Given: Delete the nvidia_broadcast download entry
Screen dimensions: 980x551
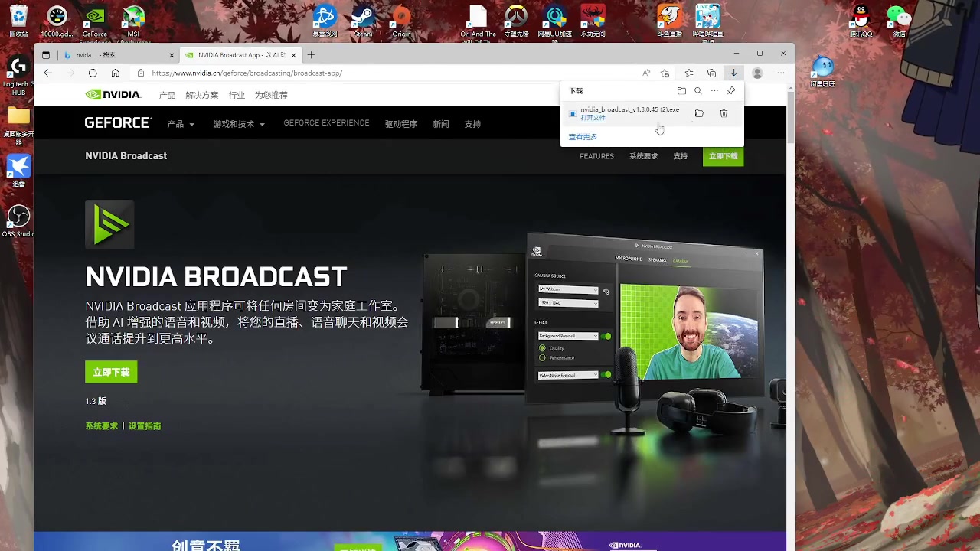Looking at the screenshot, I should pos(724,113).
